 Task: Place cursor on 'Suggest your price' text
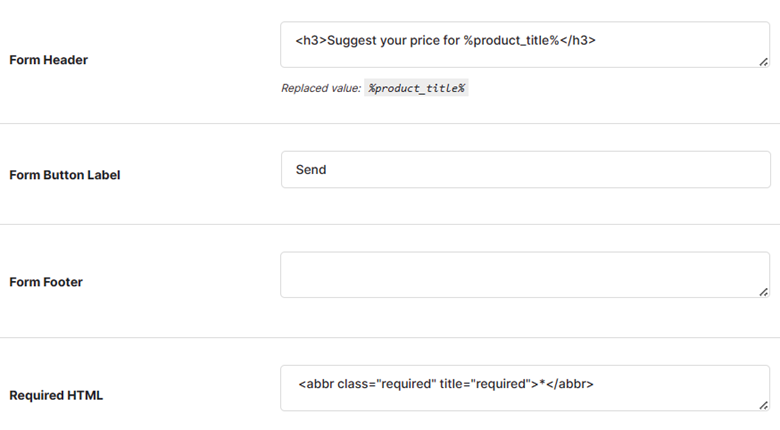point(377,40)
